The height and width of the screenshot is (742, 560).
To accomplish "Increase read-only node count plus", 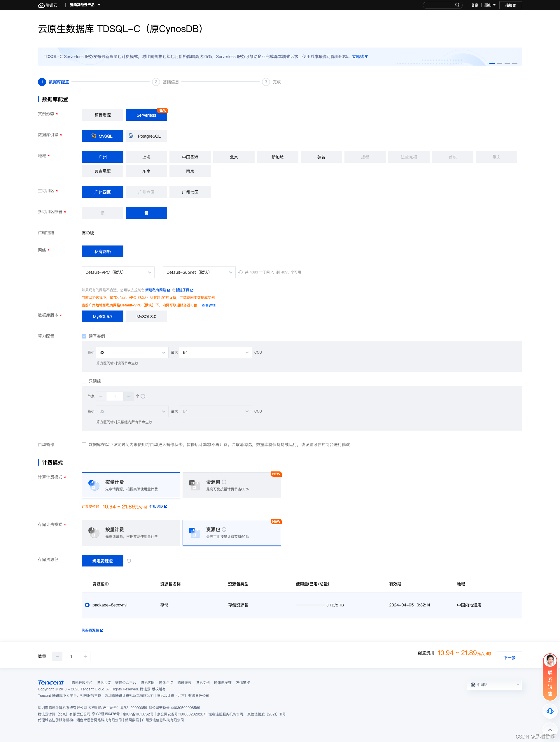I will coord(129,396).
